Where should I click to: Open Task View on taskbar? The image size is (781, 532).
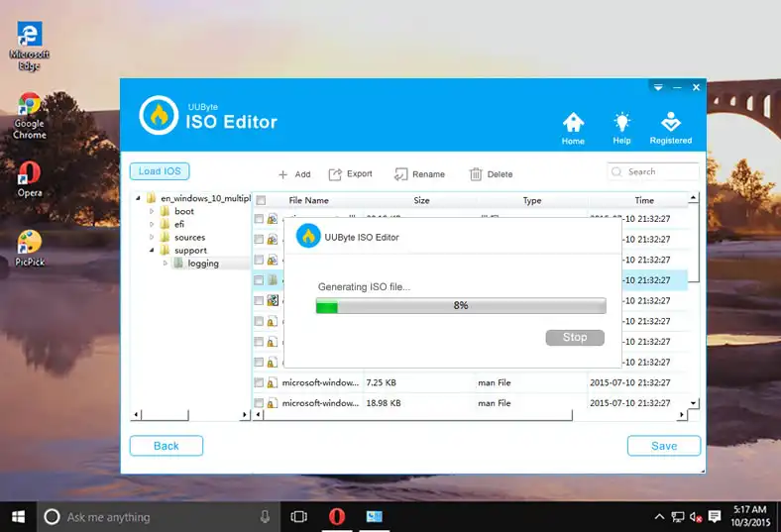[299, 517]
